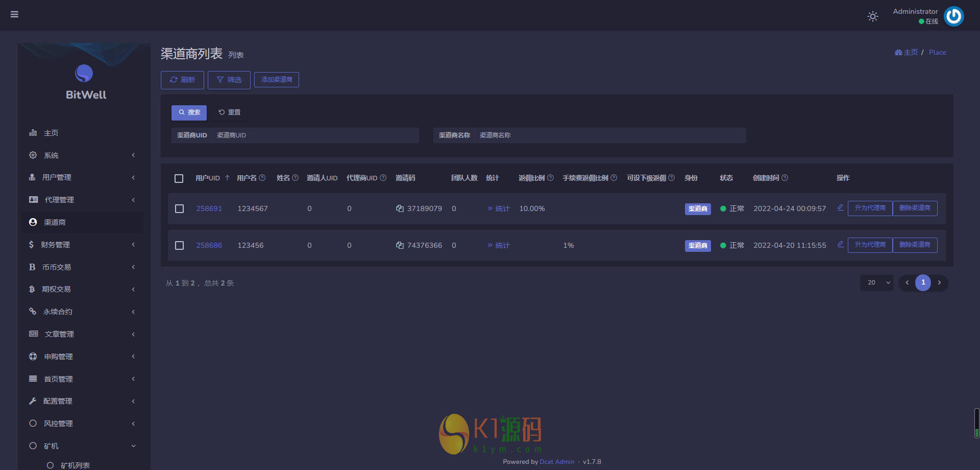Viewport: 980px width, 470px height.
Task: Open 统计 link for user 258691
Action: (x=499, y=208)
